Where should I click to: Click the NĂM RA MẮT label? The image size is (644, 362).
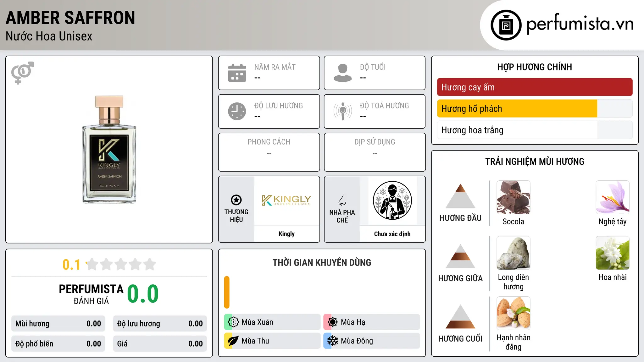pyautogui.click(x=275, y=67)
